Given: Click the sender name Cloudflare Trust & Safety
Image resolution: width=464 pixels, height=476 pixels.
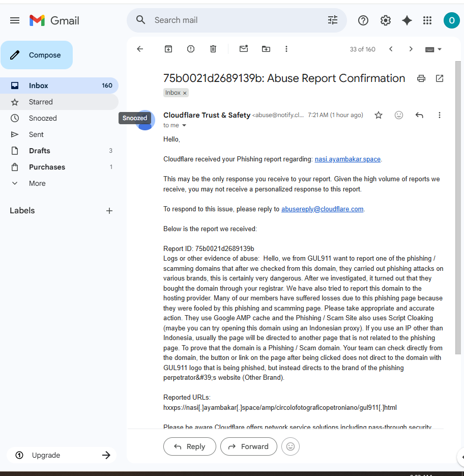Looking at the screenshot, I should point(207,115).
